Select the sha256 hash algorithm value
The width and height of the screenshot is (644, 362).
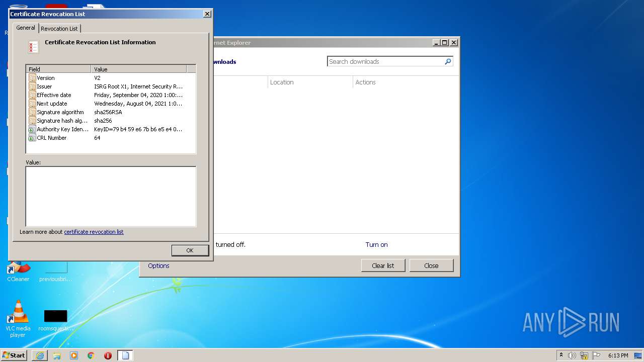(103, 121)
